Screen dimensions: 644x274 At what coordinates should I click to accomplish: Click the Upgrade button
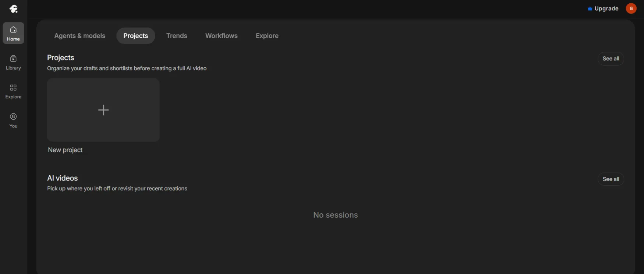coord(603,8)
